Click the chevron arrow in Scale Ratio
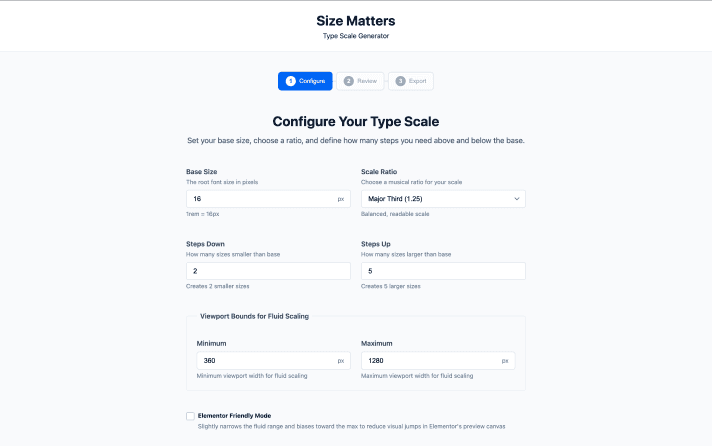The width and height of the screenshot is (712, 446). click(516, 199)
